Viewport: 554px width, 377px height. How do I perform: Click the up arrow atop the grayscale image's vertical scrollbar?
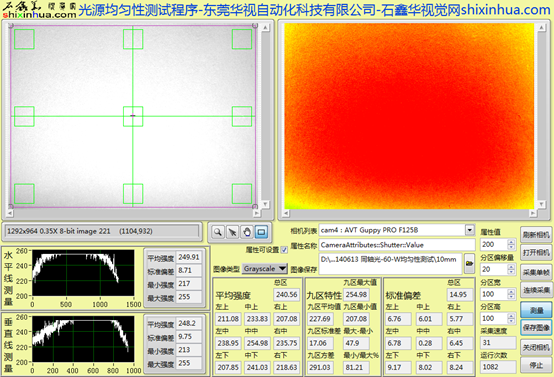click(265, 28)
